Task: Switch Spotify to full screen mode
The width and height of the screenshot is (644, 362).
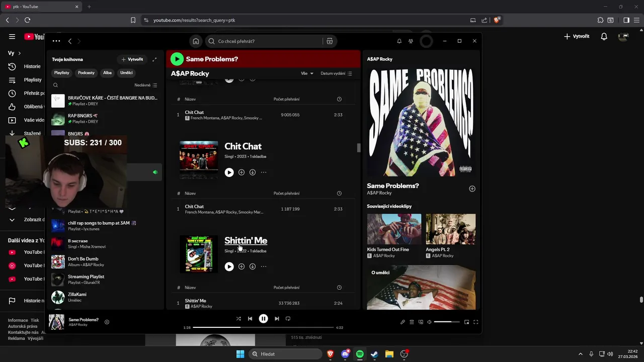Action: [x=475, y=322]
